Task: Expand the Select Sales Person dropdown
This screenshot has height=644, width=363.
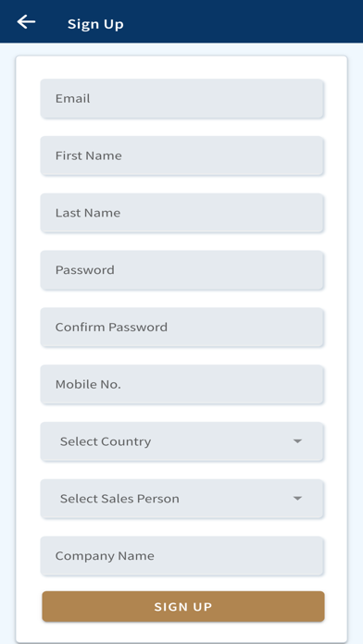Action: tap(181, 499)
